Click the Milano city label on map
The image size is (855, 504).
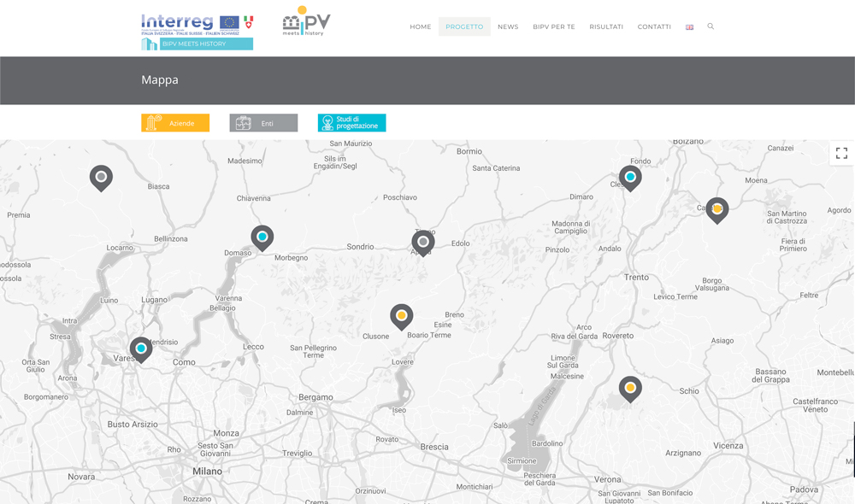pyautogui.click(x=207, y=472)
